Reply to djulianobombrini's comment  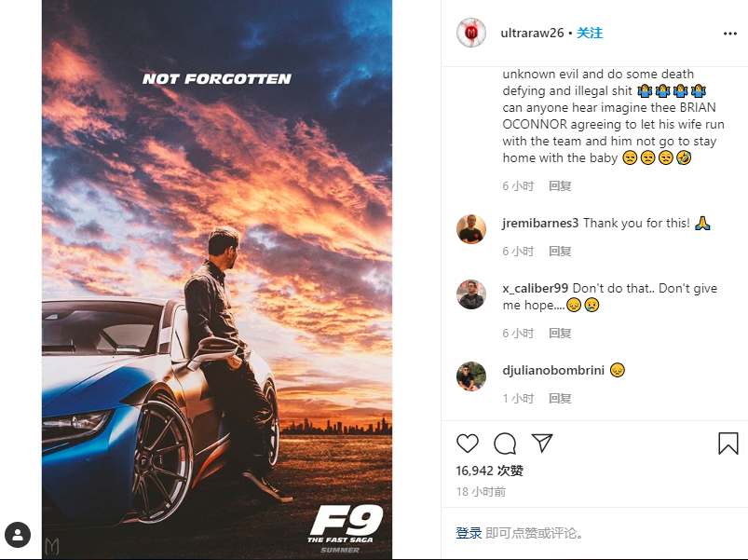(560, 398)
